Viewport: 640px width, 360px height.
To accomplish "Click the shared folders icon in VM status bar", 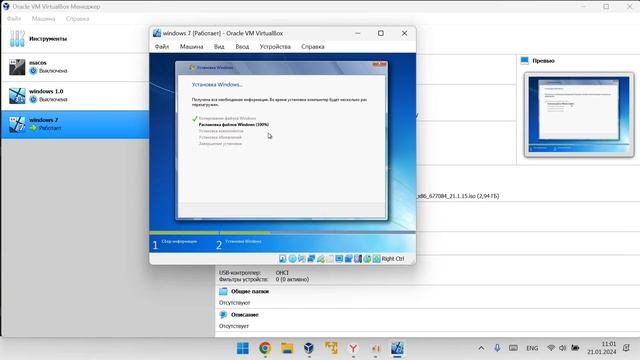I will pyautogui.click(x=330, y=259).
